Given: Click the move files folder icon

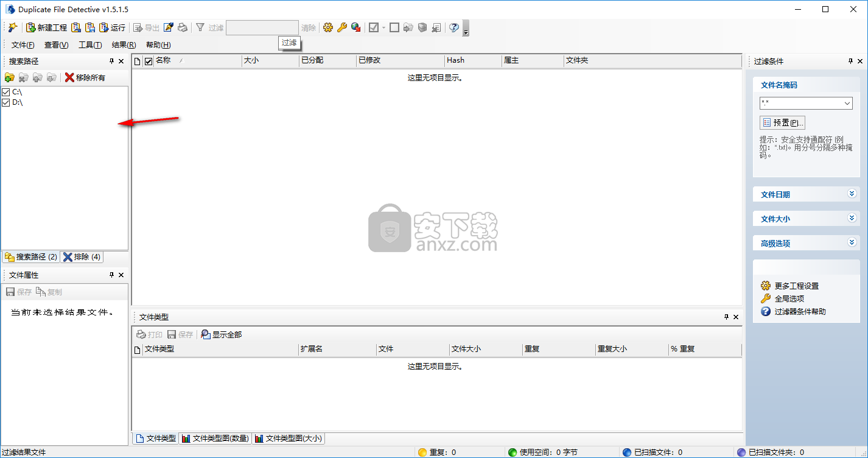Looking at the screenshot, I should pos(408,27).
